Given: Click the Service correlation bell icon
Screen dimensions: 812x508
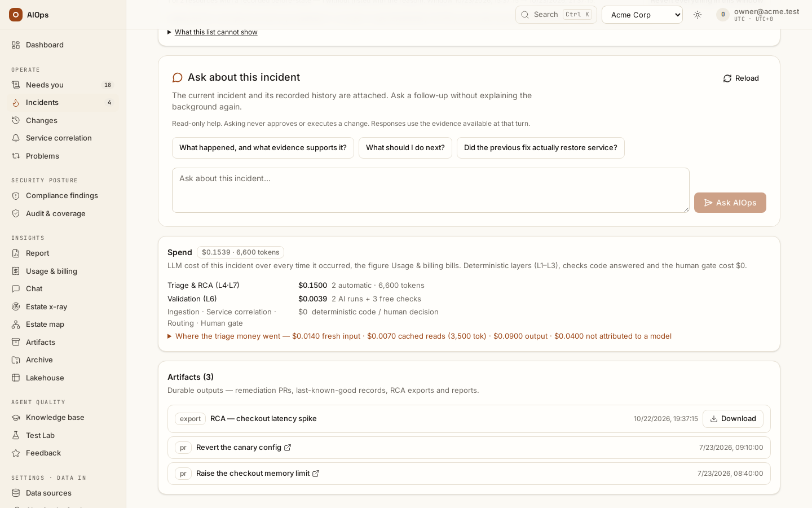Looking at the screenshot, I should tap(16, 138).
